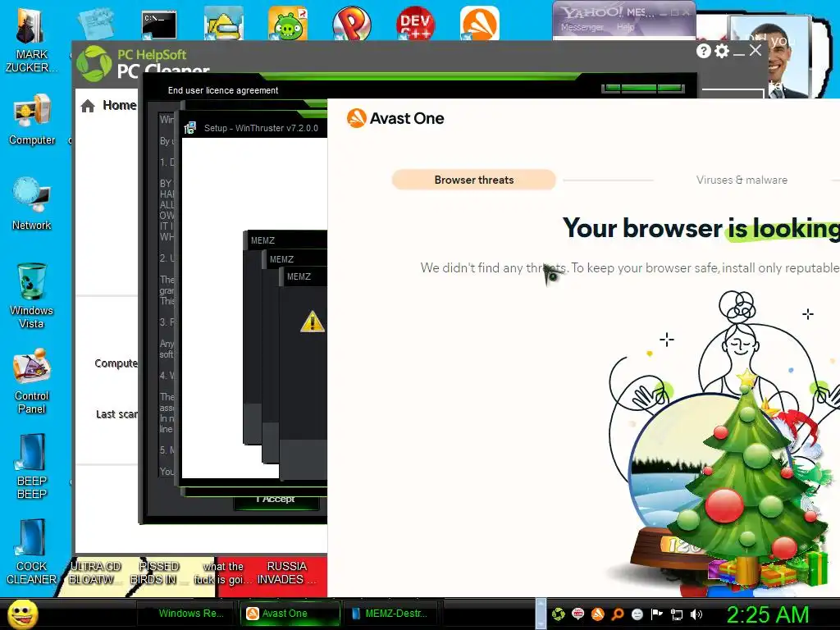
Task: Click the orange Avast tray icon
Action: click(x=597, y=614)
